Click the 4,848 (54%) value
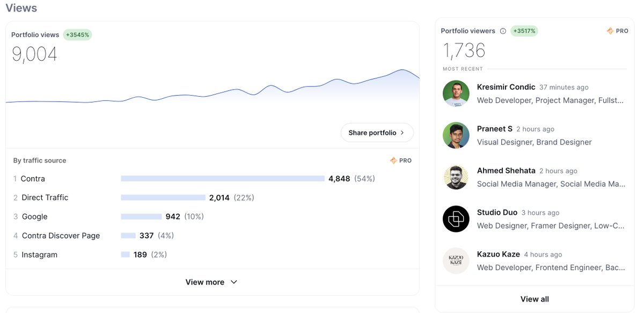Screen dimensions: 644x313 click(x=352, y=179)
